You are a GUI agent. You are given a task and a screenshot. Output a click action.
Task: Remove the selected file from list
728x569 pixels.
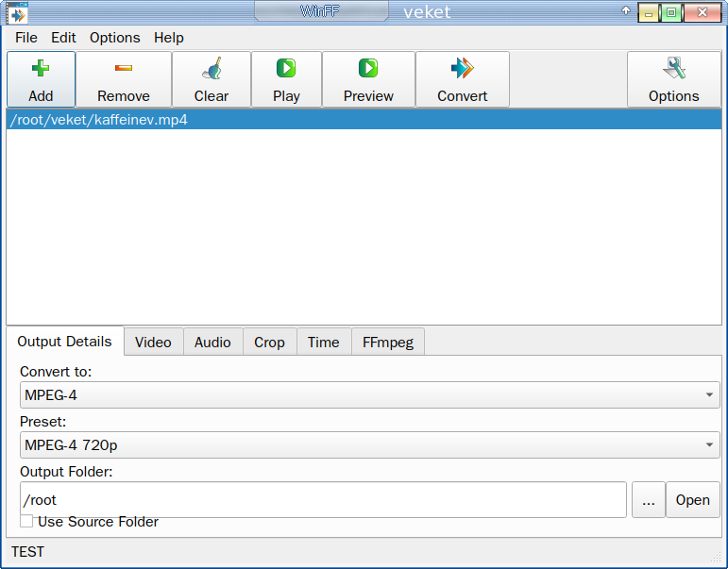pyautogui.click(x=124, y=79)
